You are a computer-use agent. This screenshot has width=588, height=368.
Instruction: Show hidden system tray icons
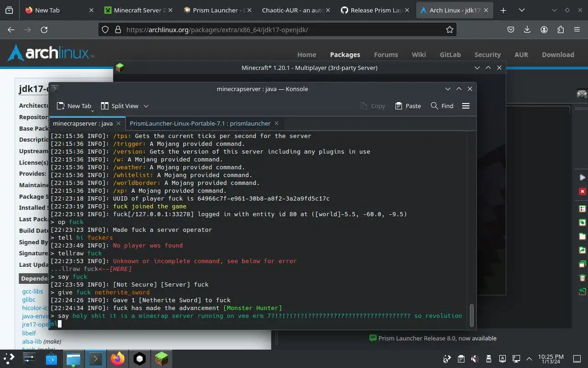click(530, 359)
